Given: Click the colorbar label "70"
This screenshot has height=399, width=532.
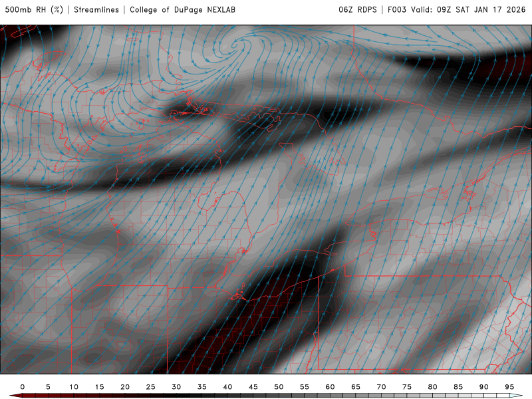Looking at the screenshot, I should click(x=381, y=387).
